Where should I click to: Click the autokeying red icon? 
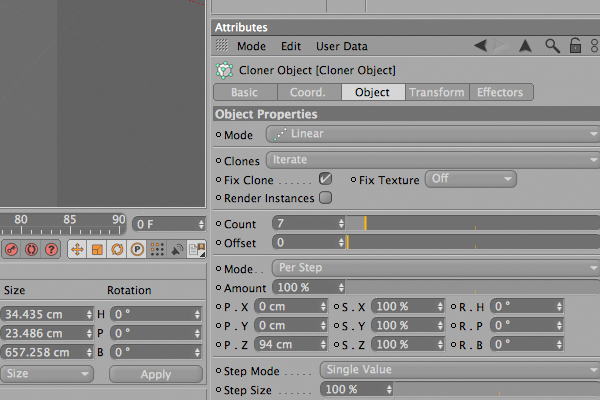click(31, 250)
